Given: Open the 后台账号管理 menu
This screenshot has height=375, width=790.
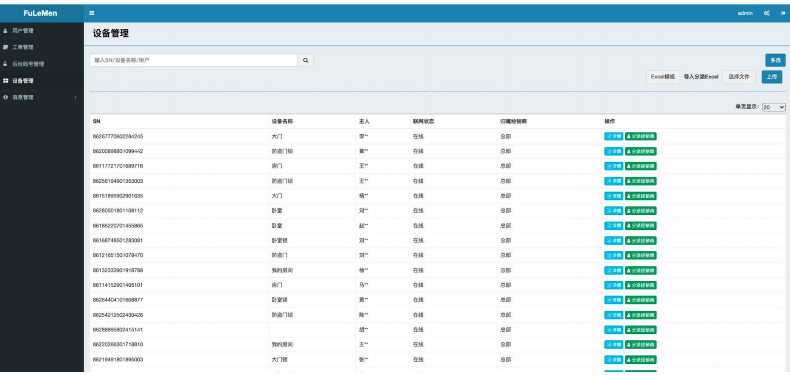Looking at the screenshot, I should [x=42, y=64].
